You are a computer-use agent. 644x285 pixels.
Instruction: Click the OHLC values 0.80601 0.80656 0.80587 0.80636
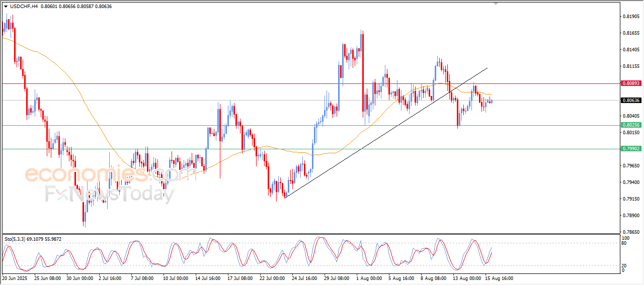(x=76, y=6)
